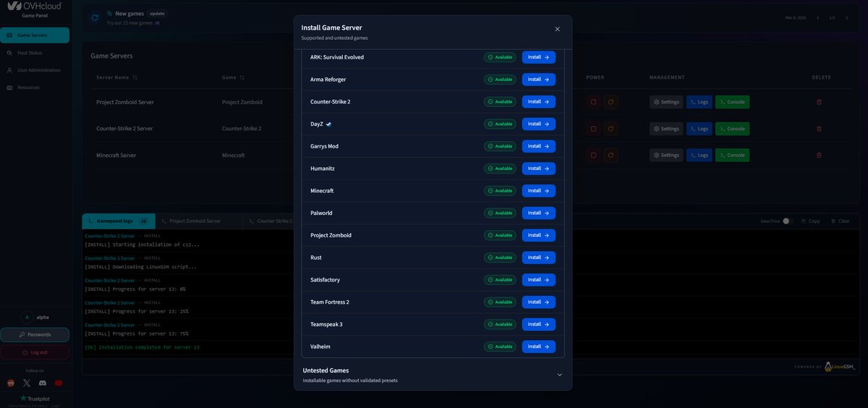Open Resources in the sidebar
868x408 pixels.
tap(35, 88)
